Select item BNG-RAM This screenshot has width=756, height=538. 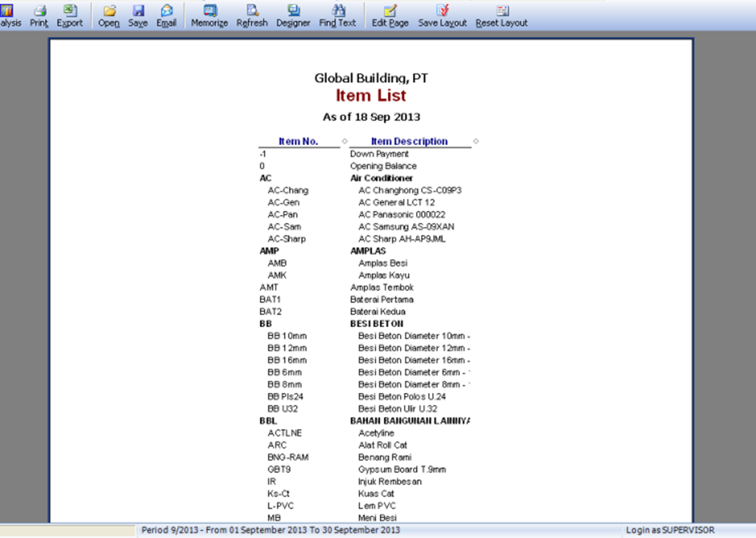pos(288,457)
